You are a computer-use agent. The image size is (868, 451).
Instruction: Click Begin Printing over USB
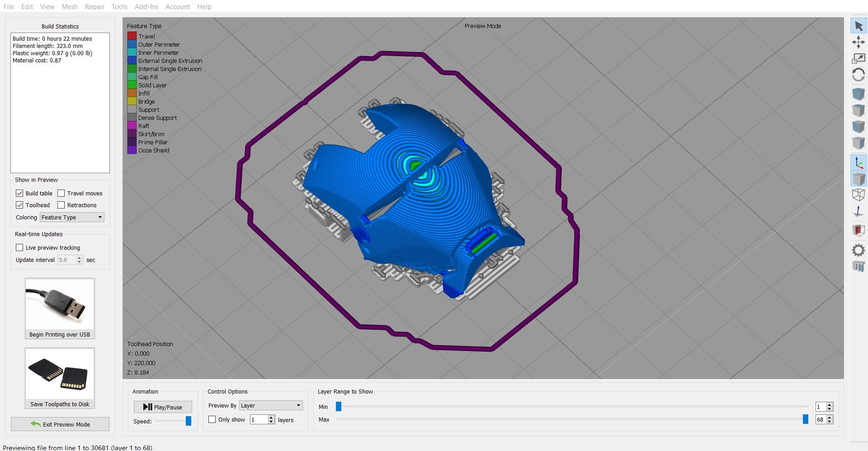60,309
